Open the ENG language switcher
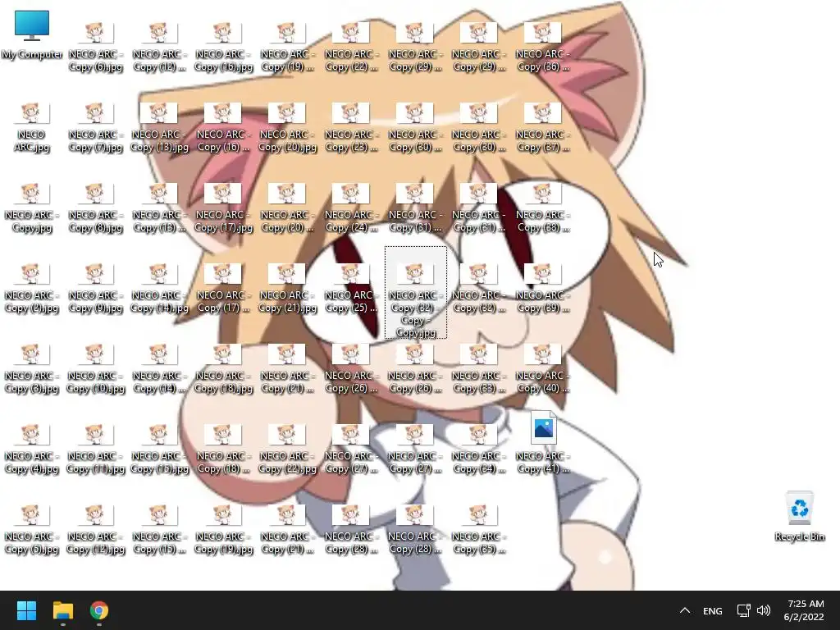This screenshot has width=840, height=630. (713, 610)
